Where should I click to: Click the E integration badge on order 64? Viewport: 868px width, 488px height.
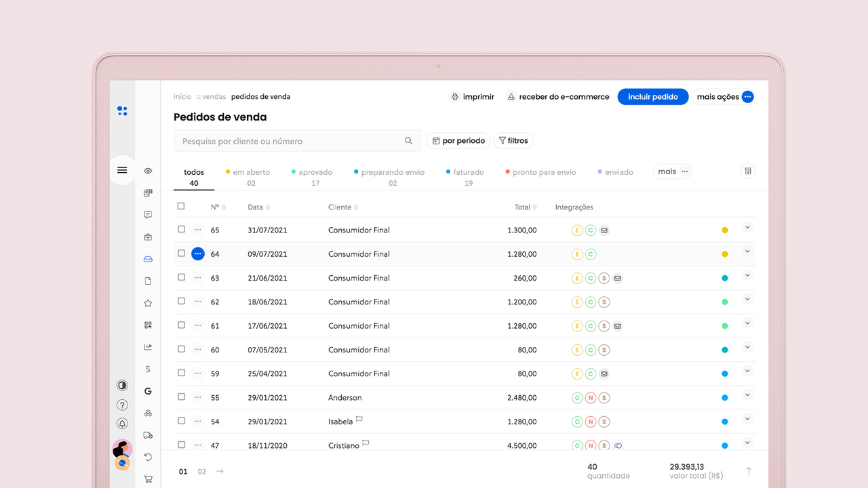(577, 254)
